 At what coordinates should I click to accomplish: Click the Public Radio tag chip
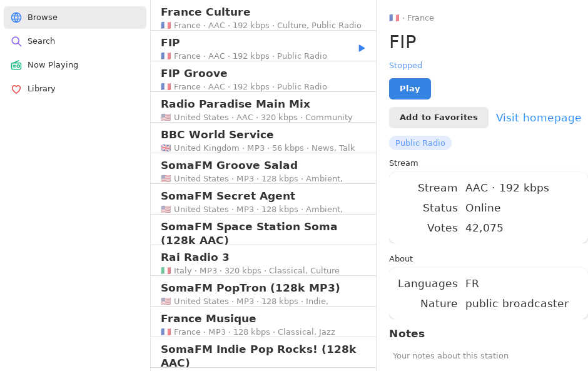coord(420,143)
